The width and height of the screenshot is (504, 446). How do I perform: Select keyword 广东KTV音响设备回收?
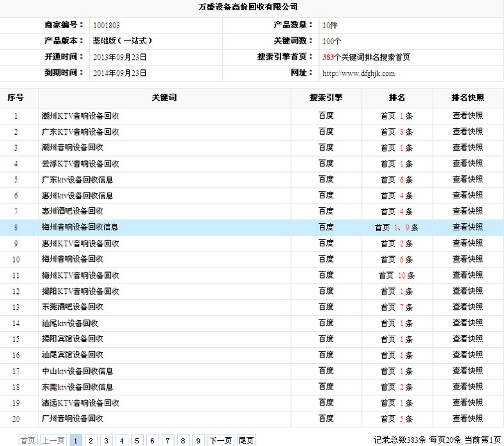coord(80,132)
